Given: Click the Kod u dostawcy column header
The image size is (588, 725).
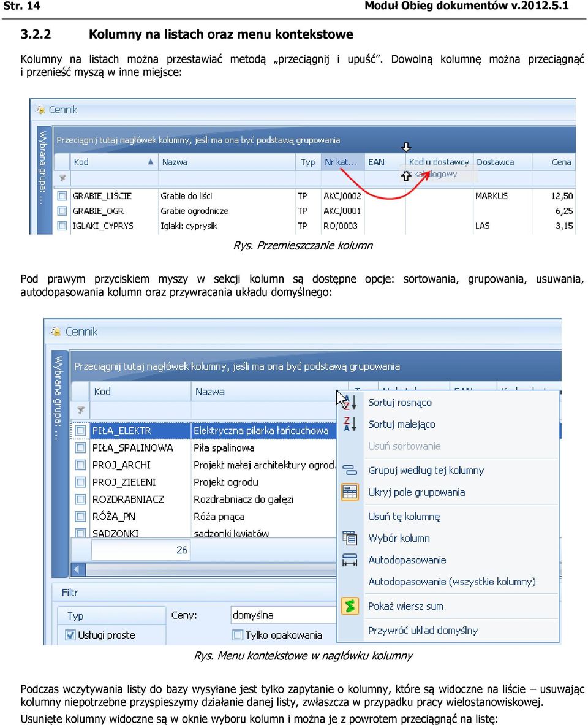Looking at the screenshot, I should tap(439, 162).
